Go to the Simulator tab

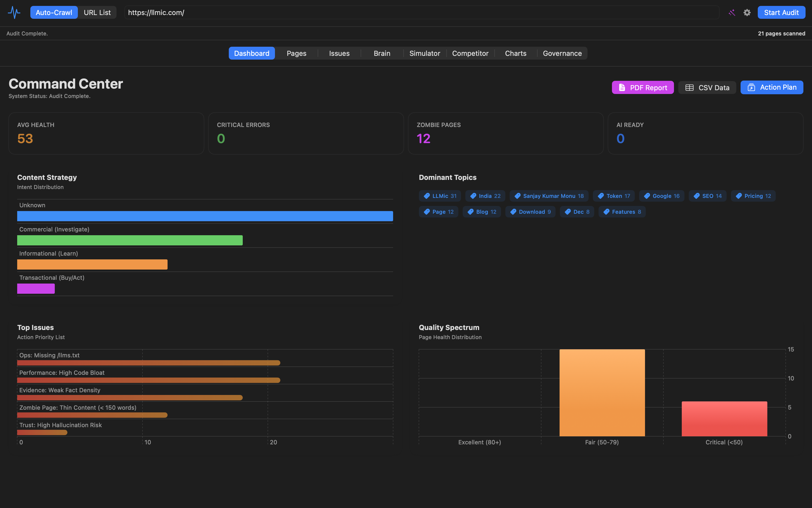(424, 53)
